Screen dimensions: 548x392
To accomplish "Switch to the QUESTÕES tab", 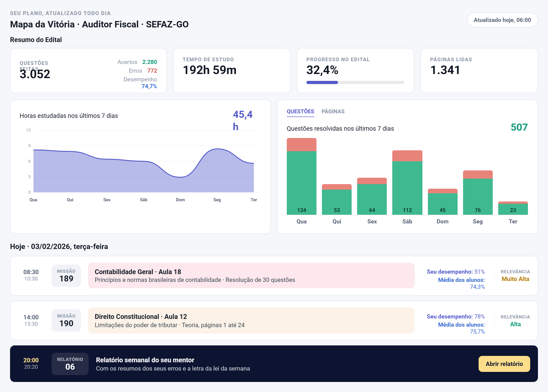I will pos(300,111).
